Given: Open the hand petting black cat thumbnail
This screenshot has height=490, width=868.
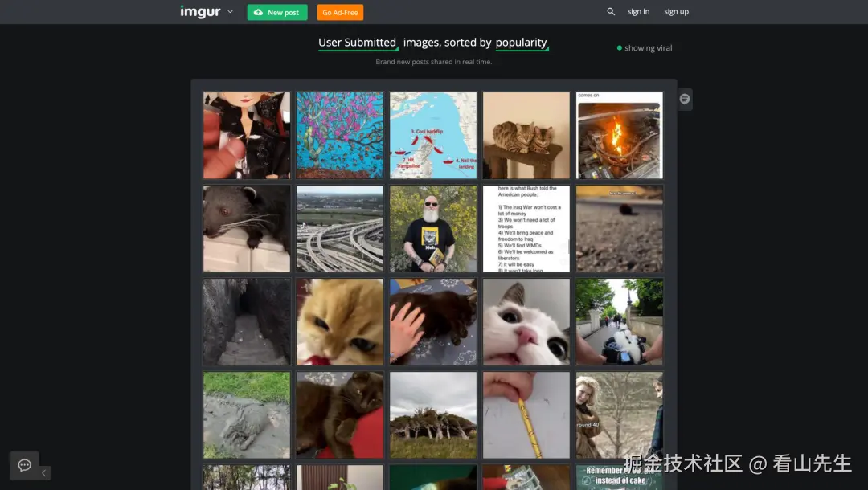Looking at the screenshot, I should (x=433, y=322).
